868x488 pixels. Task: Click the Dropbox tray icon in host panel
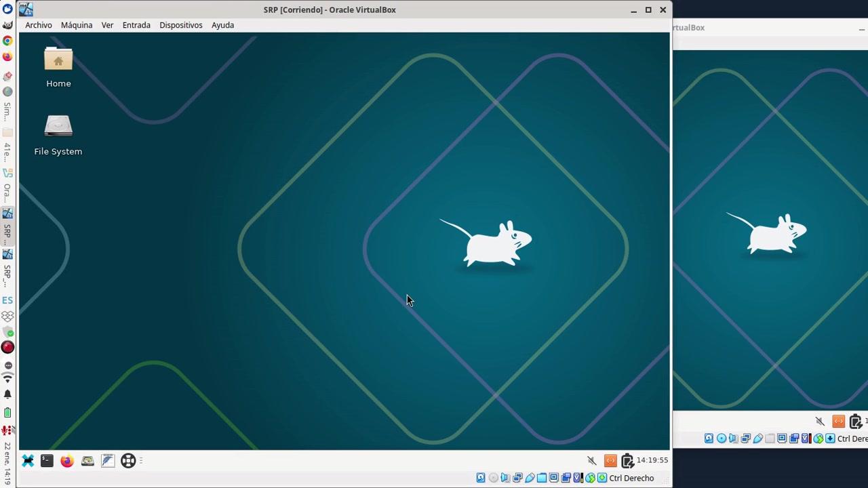pos(7,317)
